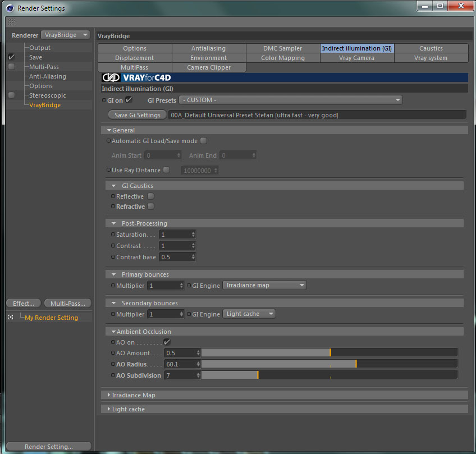Toggle the AO on checkbox
Screen dimensions: 476x454
167,342
